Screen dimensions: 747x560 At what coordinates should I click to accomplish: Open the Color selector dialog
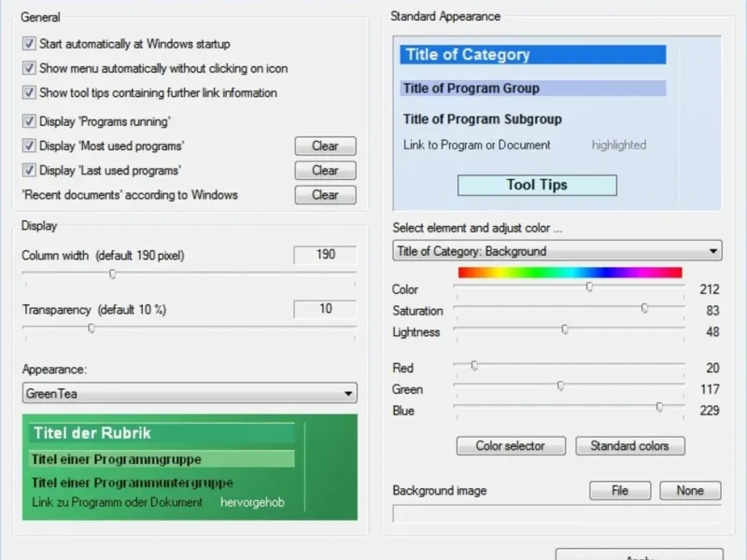511,446
